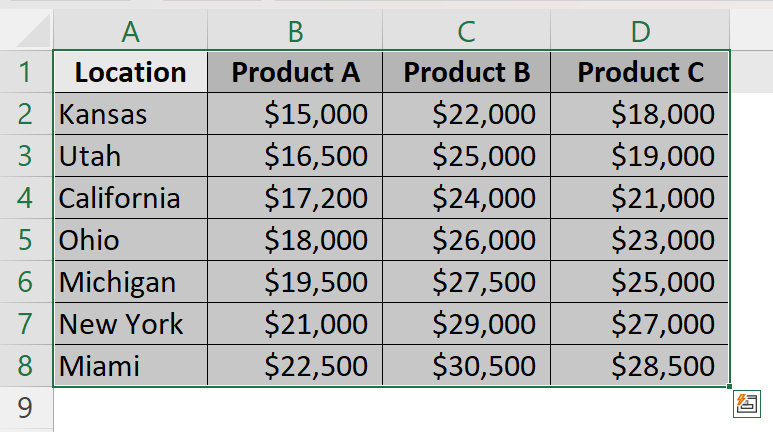
Task: Click the Product B header cell
Action: [466, 72]
